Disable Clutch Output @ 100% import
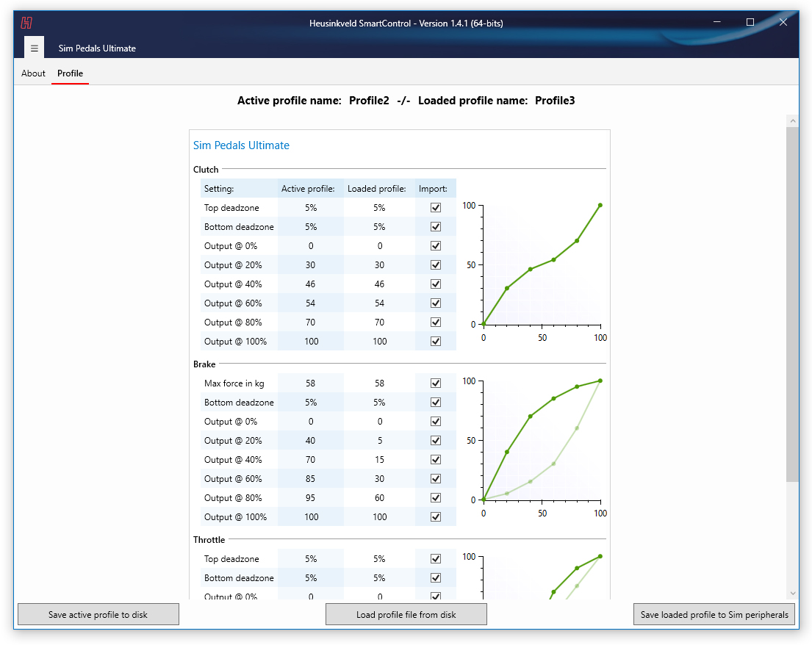Viewport: 812px width, 645px height. 436,342
